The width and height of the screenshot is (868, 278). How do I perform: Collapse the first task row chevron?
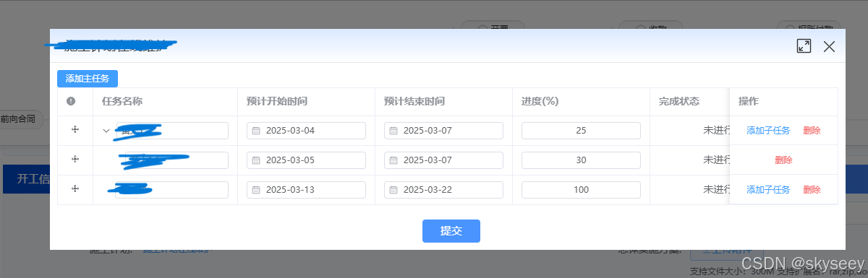[x=106, y=131]
